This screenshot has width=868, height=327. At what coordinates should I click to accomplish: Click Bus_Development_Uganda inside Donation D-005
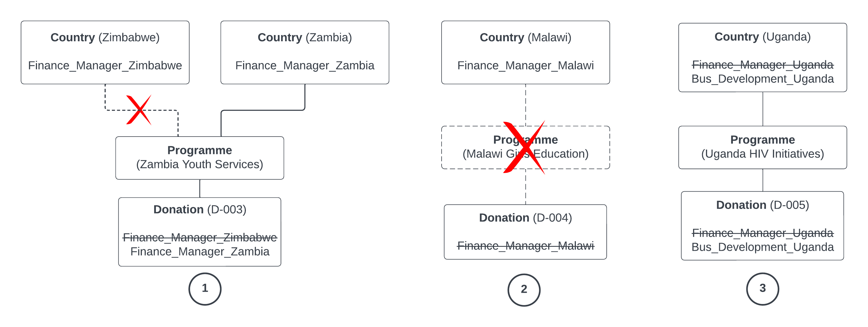click(x=763, y=247)
